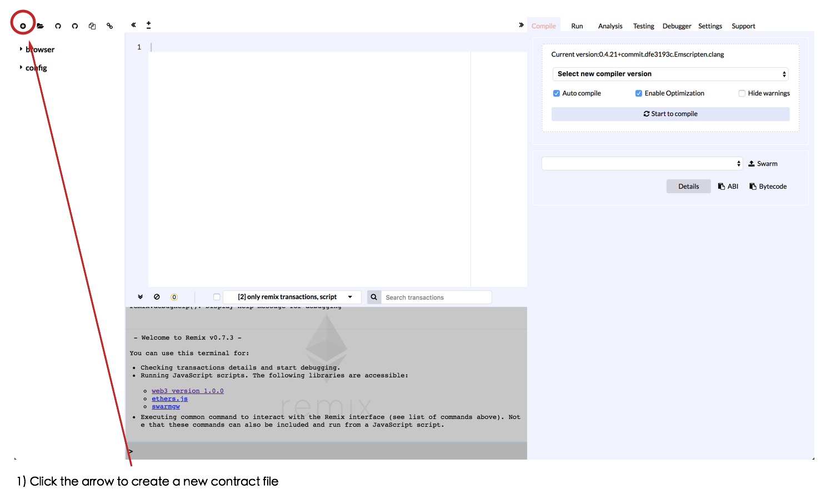Disable the Enable Optimization checkbox
The height and width of the screenshot is (504, 831).
pyautogui.click(x=639, y=93)
